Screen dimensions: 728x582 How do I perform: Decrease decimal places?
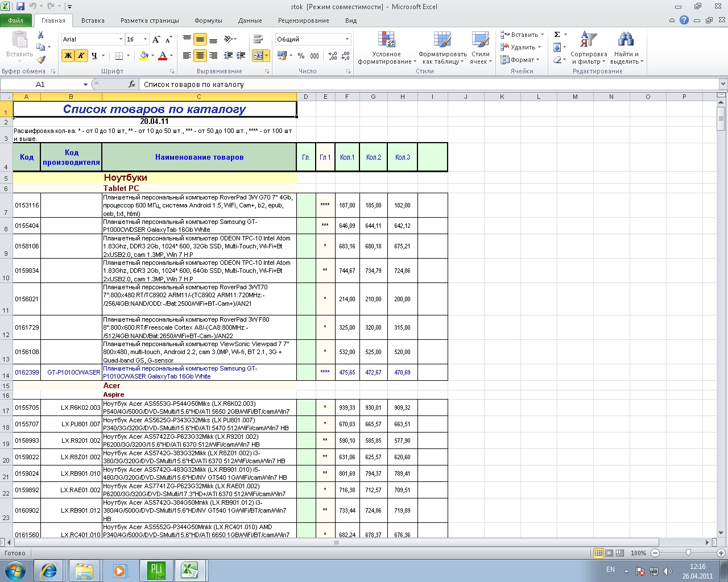(x=346, y=56)
